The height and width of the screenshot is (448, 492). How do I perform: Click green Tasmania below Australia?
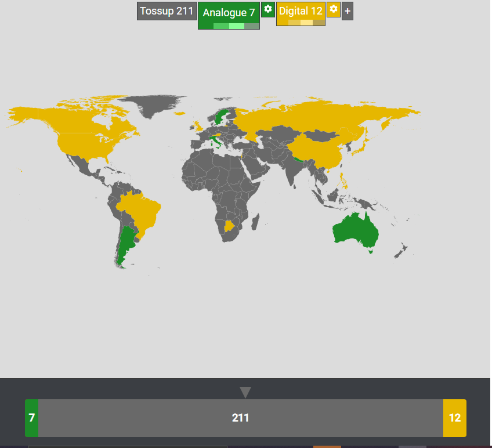pos(371,251)
